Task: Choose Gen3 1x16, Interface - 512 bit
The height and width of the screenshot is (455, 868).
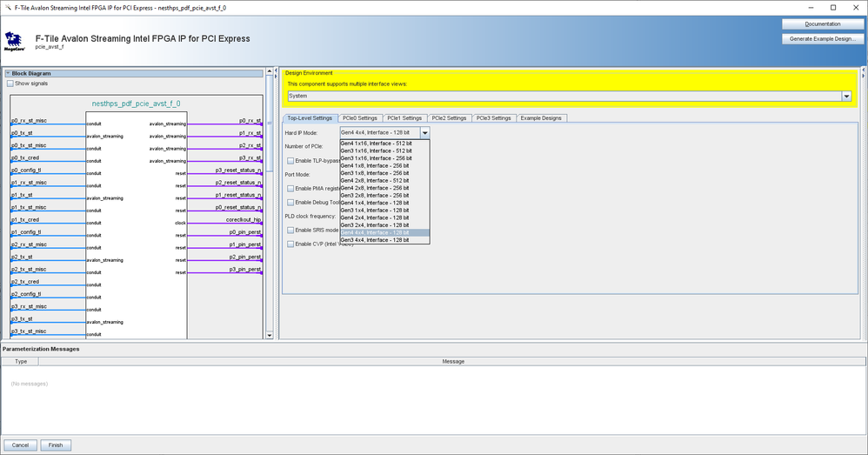Action: pos(384,151)
